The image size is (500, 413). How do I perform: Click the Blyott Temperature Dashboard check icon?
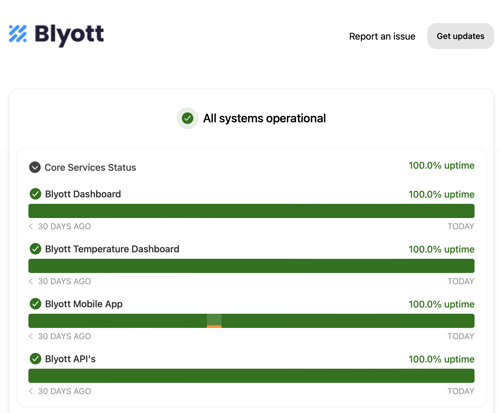35,249
